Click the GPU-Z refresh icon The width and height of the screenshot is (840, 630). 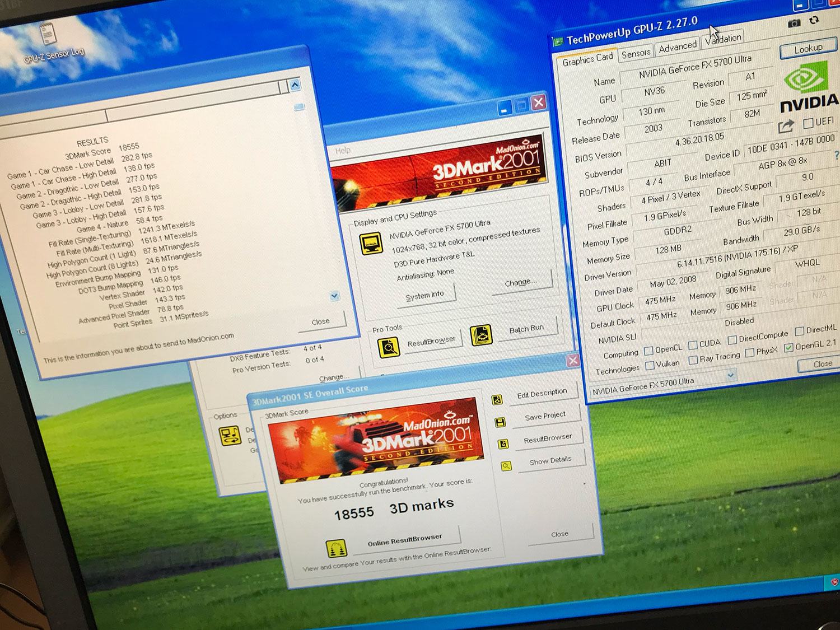pyautogui.click(x=814, y=20)
